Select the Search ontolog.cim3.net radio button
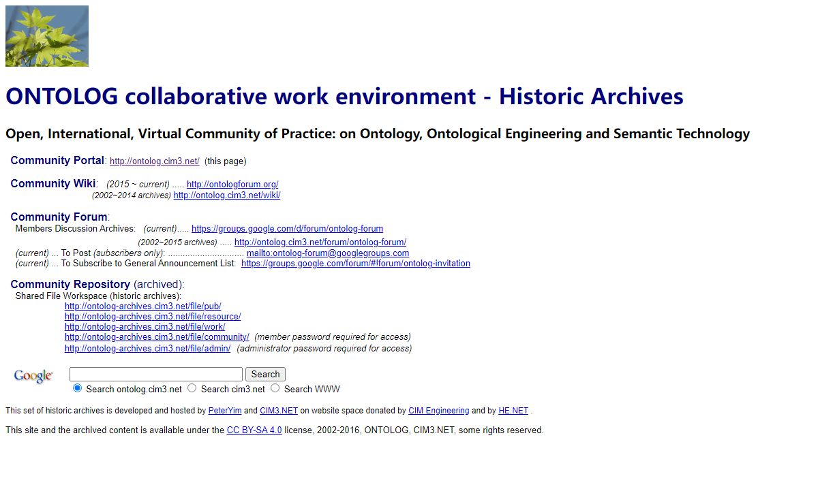Viewport: 818px width, 504px height. (77, 388)
